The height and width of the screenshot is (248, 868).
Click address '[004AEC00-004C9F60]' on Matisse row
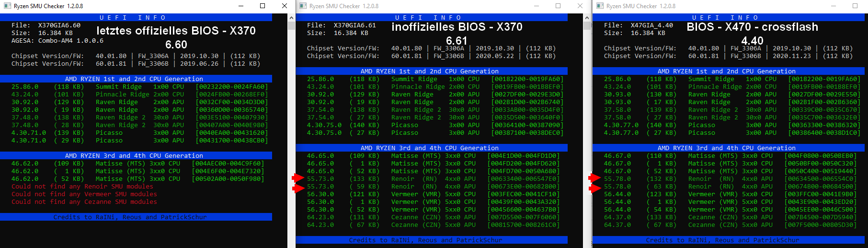coord(228,164)
